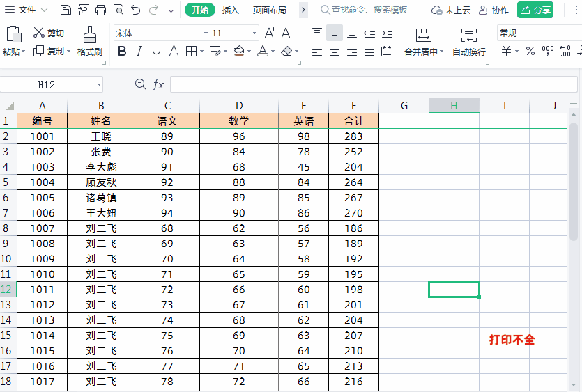Click the Print icon in quick toolbar
The height and width of the screenshot is (392, 582).
100,10
